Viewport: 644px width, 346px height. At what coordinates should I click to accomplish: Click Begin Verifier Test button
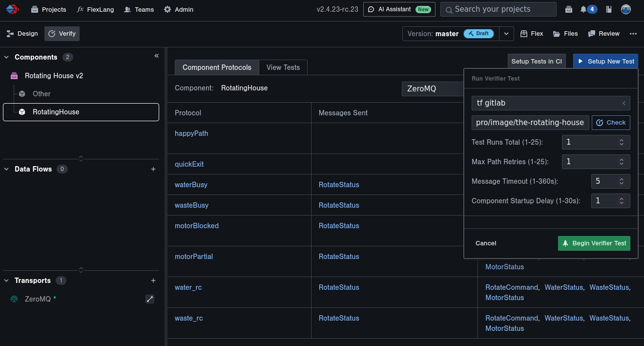tap(594, 243)
